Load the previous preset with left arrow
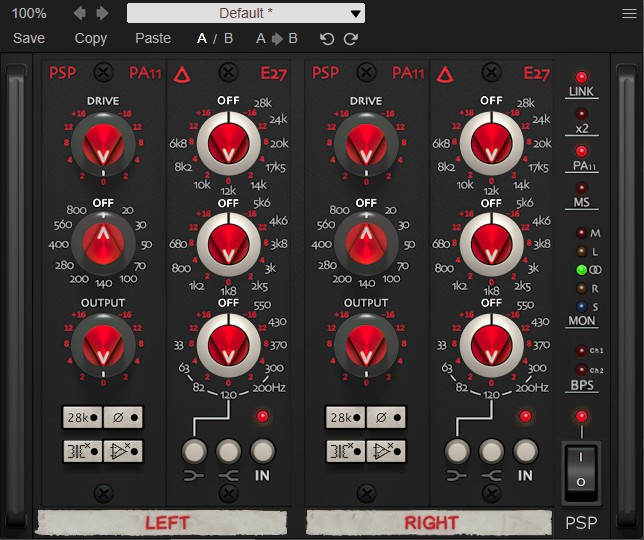The width and height of the screenshot is (644, 540). click(80, 13)
